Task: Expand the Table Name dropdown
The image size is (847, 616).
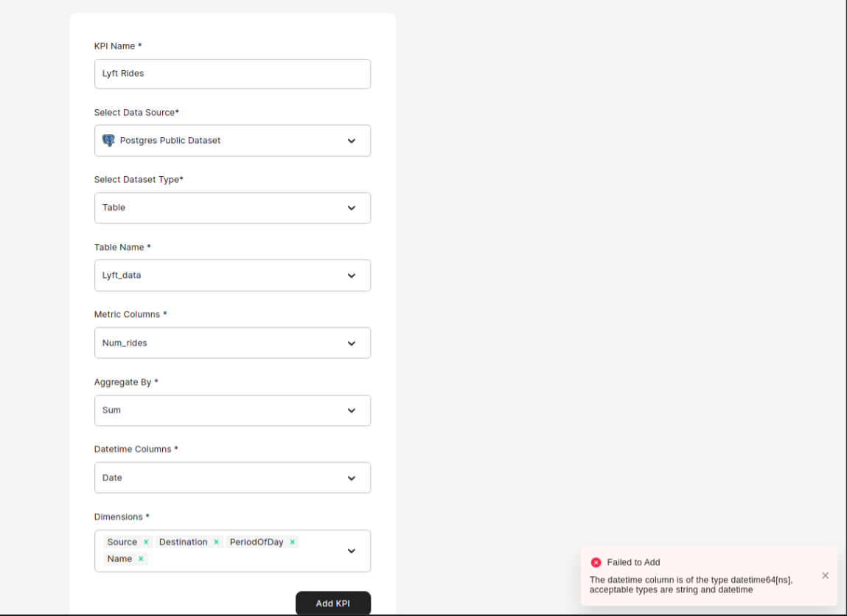Action: (232, 276)
